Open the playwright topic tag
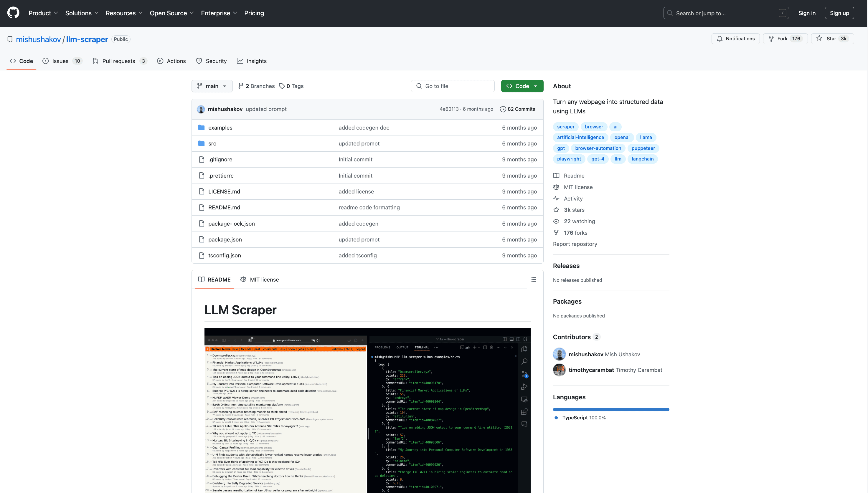 [569, 159]
